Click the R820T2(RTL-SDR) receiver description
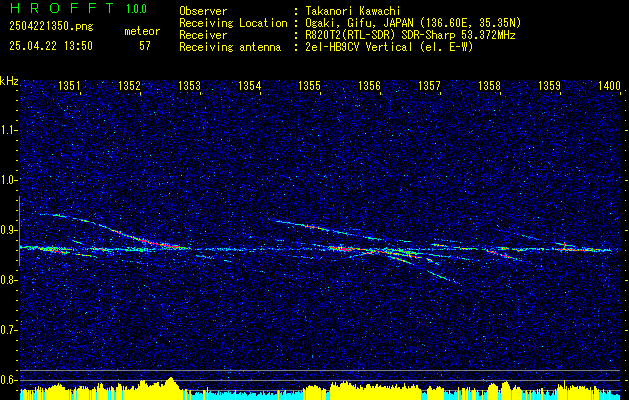Viewport: 629px width, 400px height. click(410, 35)
